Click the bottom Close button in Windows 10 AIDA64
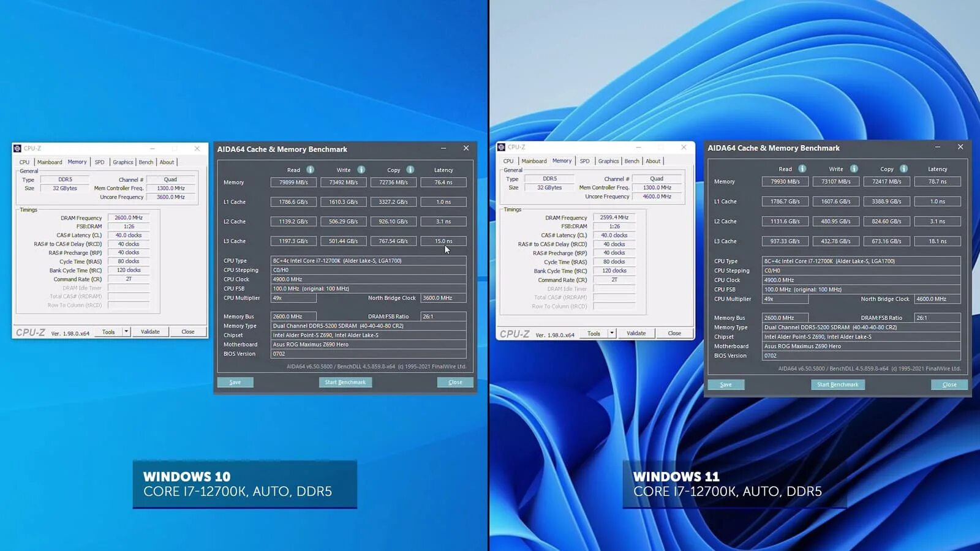Screen dimensions: 980x551 pos(455,382)
